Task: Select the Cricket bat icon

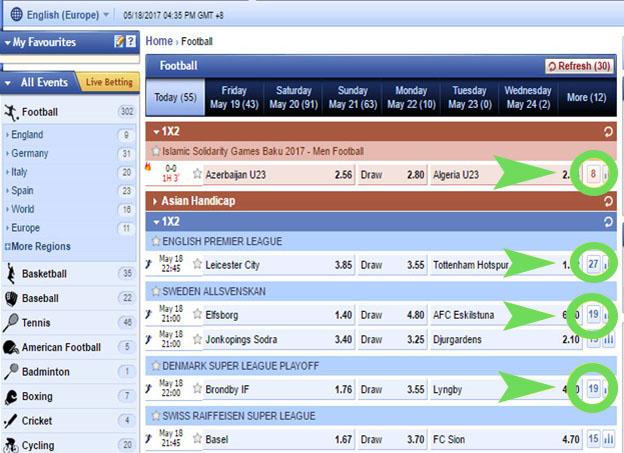Action: point(11,421)
